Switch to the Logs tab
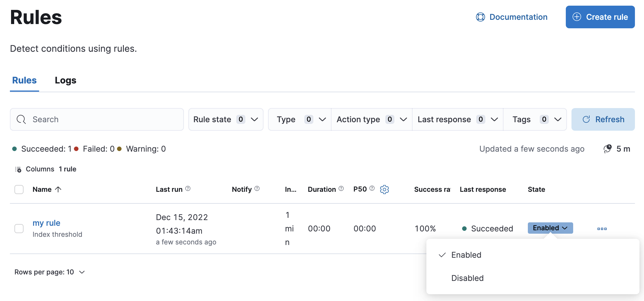This screenshot has width=644, height=301. click(65, 80)
